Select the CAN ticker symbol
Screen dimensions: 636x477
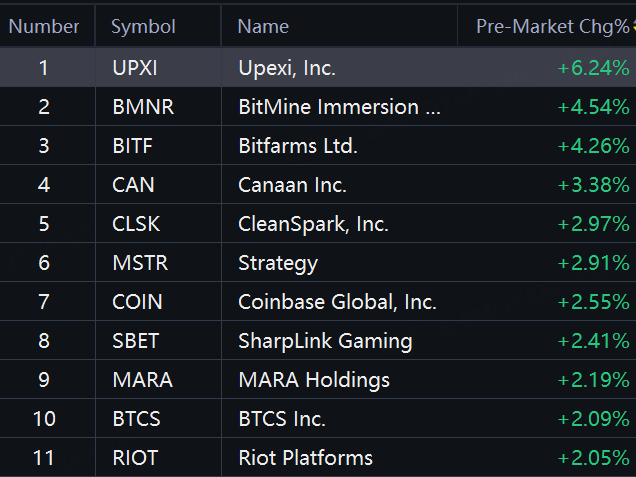(133, 185)
